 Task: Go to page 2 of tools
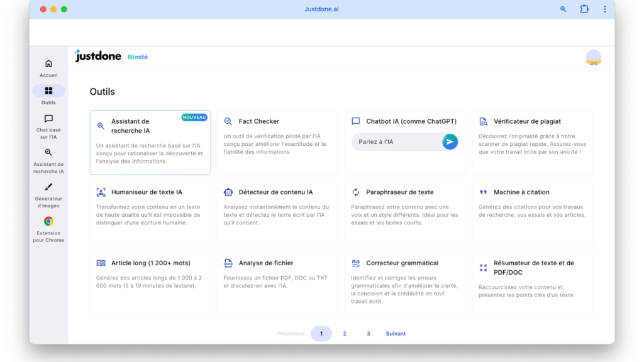click(x=345, y=334)
